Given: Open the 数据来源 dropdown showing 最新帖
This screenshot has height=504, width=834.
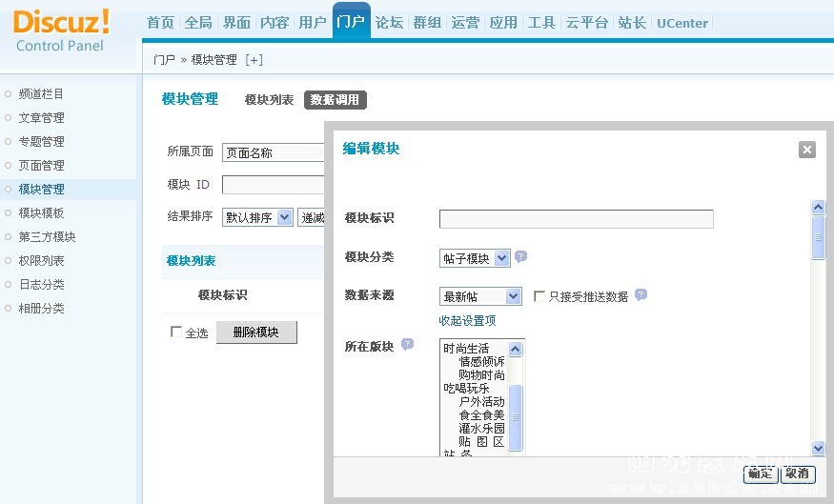Looking at the screenshot, I should (480, 296).
